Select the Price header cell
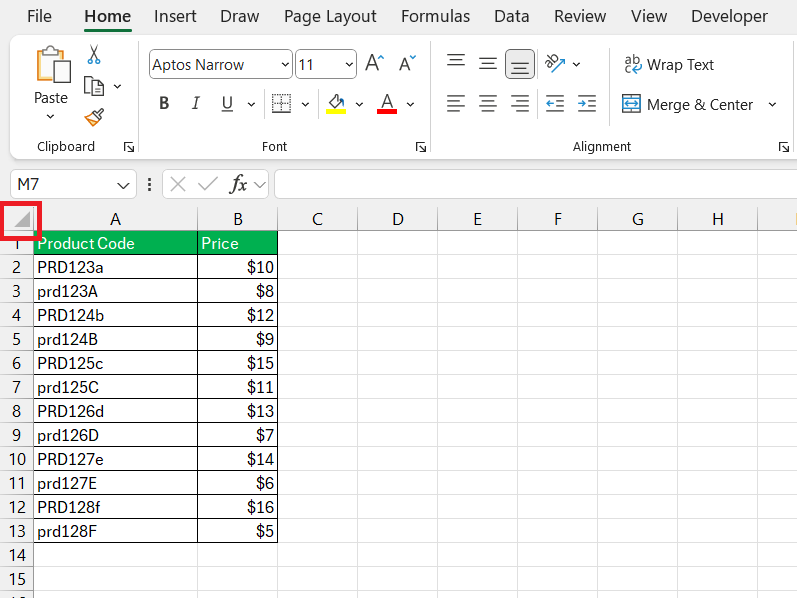The width and height of the screenshot is (797, 598). point(237,243)
